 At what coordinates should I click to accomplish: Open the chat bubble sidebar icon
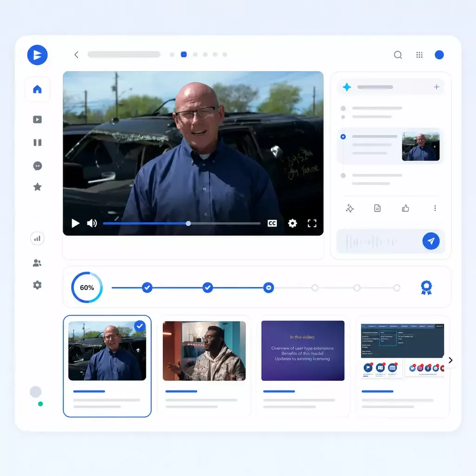[37, 166]
